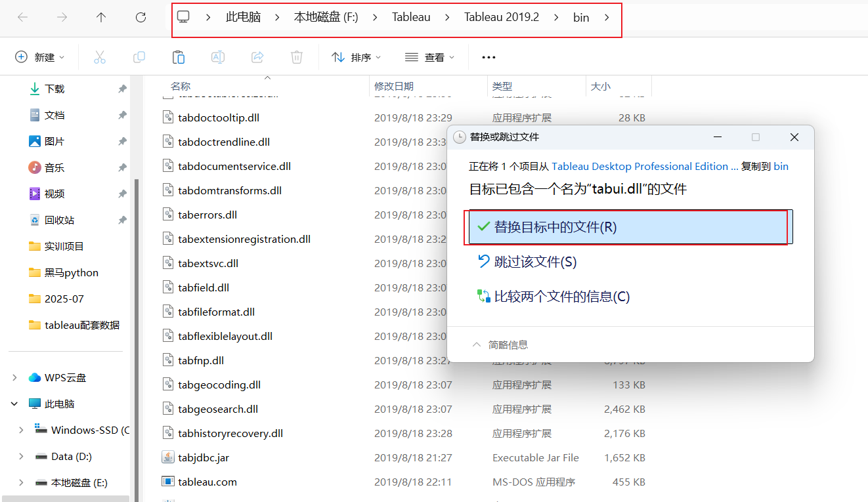Select file tabdoctooltip.dll
Screen dimensions: 868x502
(219, 117)
